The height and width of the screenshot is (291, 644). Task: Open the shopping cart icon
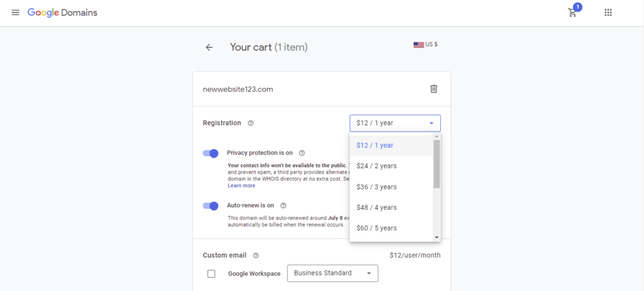572,13
